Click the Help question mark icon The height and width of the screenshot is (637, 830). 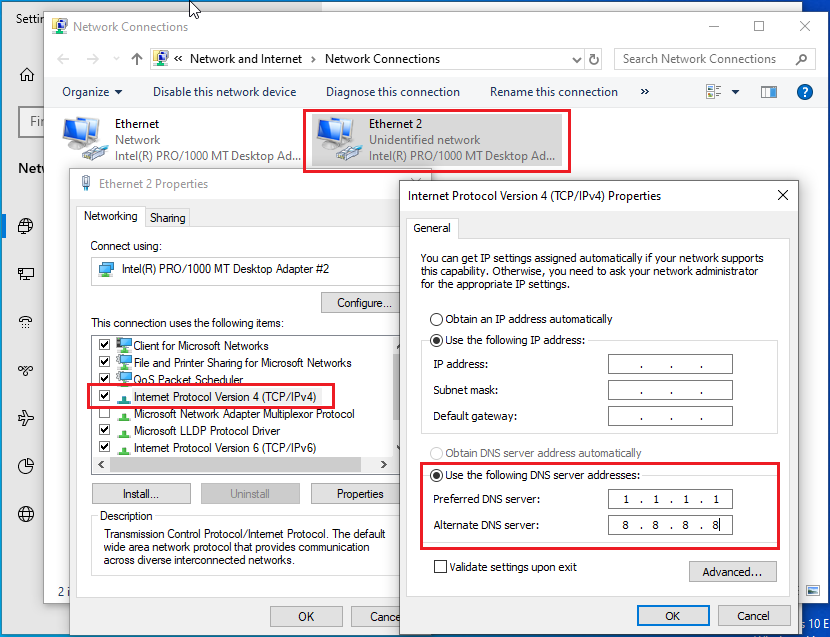[804, 92]
